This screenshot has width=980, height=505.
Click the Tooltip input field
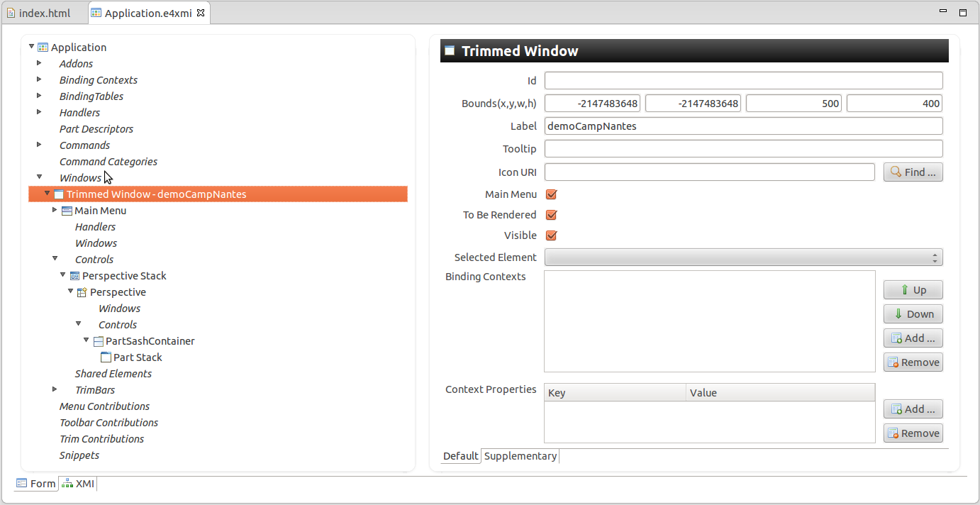pyautogui.click(x=743, y=149)
